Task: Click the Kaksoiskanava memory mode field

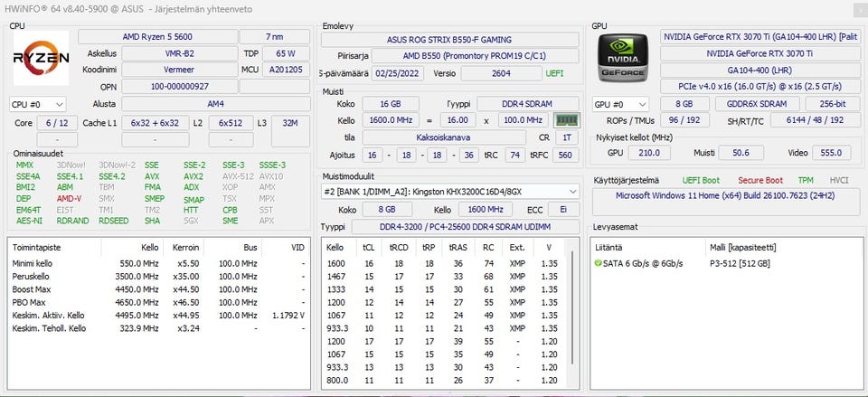Action: click(x=444, y=137)
